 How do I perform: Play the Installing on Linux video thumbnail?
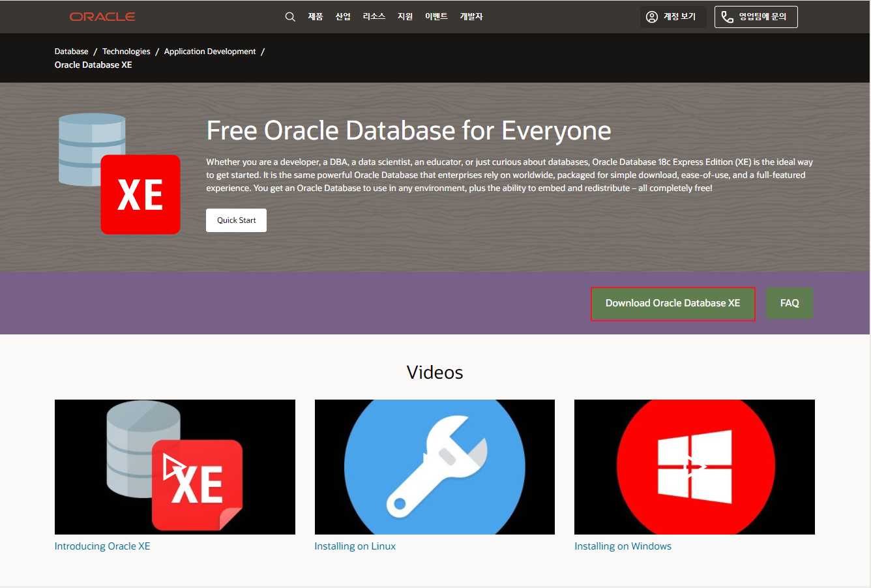[435, 467]
